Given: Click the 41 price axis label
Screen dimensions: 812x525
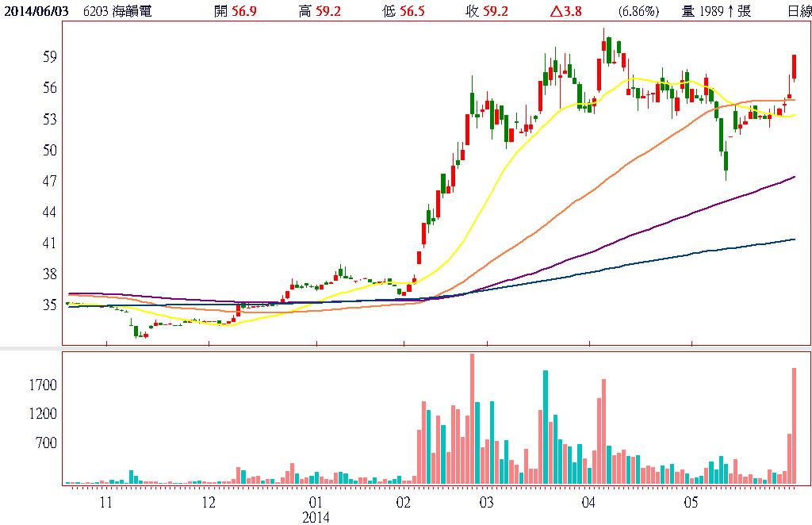Looking at the screenshot, I should pyautogui.click(x=51, y=243).
